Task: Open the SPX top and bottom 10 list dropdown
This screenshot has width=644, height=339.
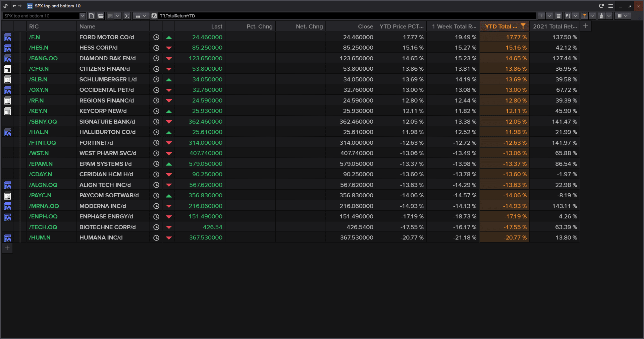Action: tap(82, 16)
